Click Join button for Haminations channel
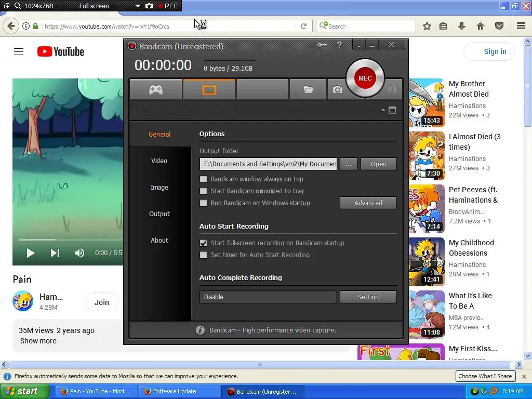Screen dimensions: 532x399 (101, 302)
